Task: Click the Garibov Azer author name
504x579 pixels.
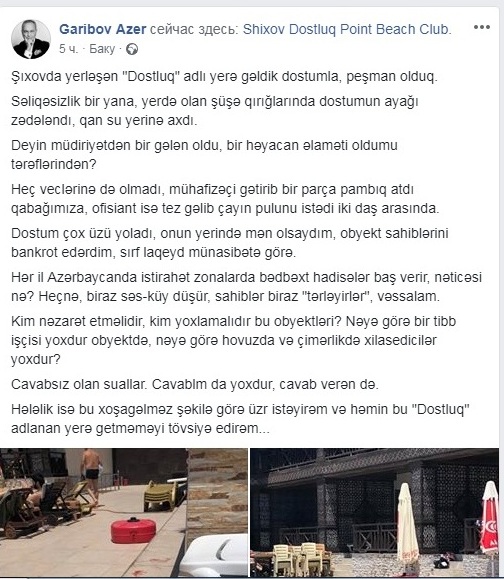Action: point(103,29)
